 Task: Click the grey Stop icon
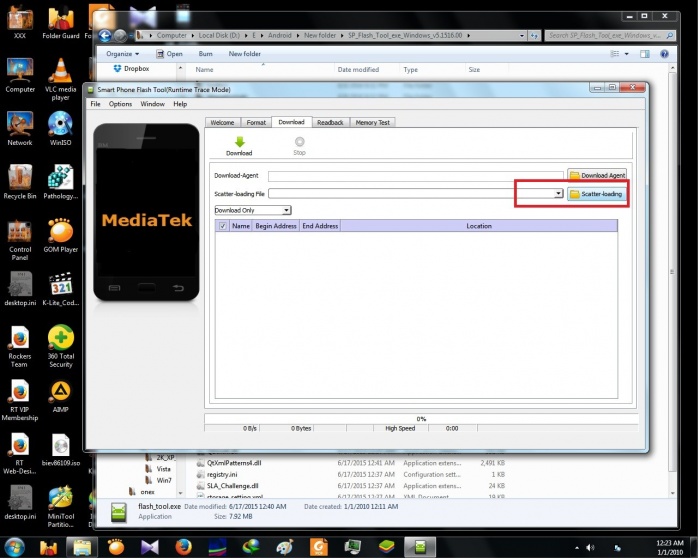(300, 142)
